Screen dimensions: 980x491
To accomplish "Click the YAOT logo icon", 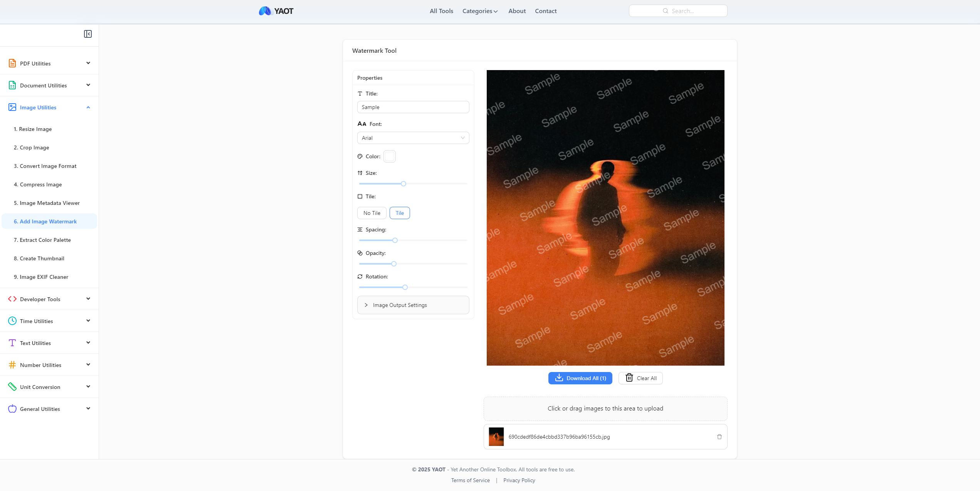I will click(x=265, y=11).
